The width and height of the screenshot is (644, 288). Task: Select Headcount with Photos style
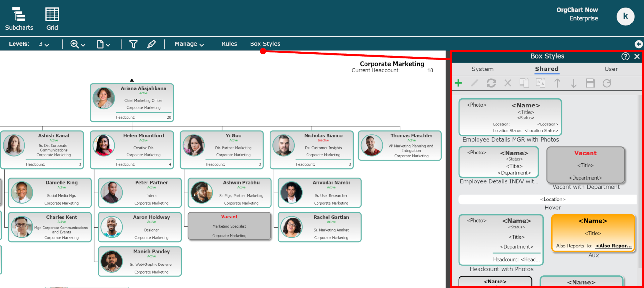501,240
